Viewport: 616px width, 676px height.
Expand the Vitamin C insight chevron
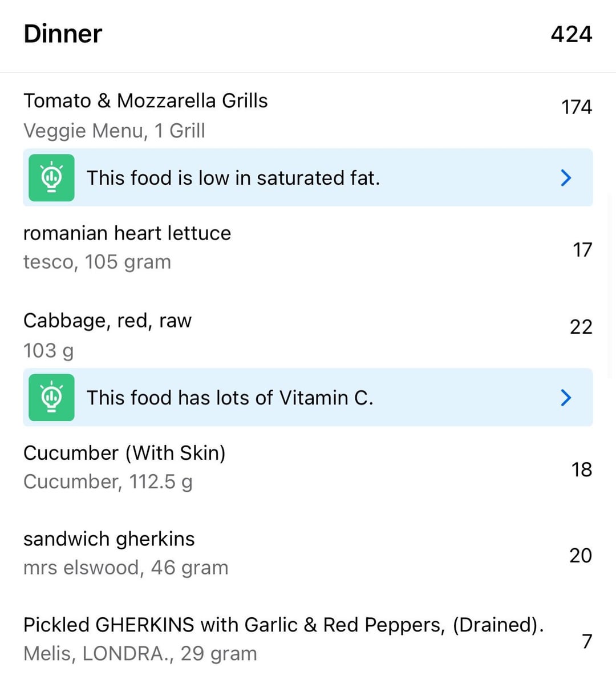point(566,398)
